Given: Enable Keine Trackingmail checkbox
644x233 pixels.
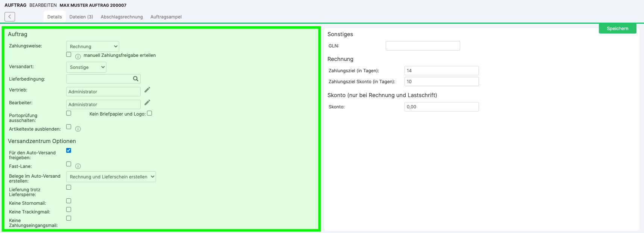Looking at the screenshot, I should click(69, 210).
